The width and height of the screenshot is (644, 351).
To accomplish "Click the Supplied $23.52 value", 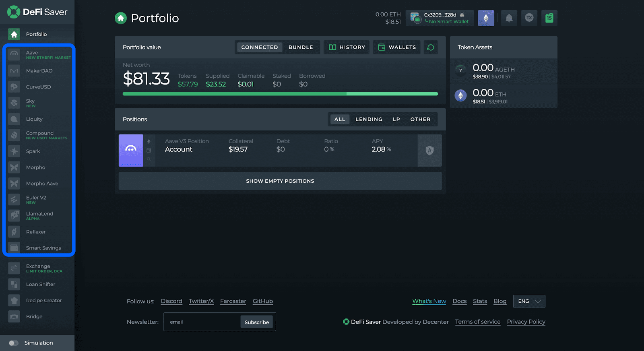I will 216,84.
